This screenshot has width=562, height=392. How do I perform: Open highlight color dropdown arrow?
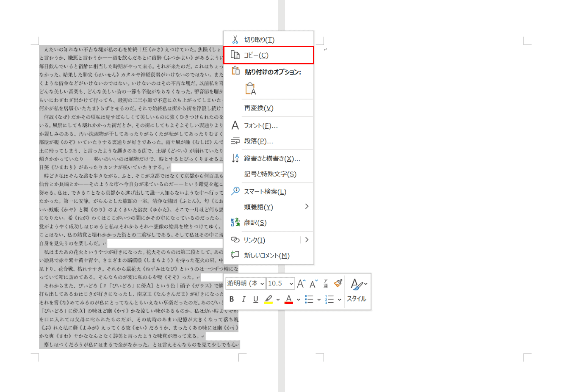coord(278,299)
